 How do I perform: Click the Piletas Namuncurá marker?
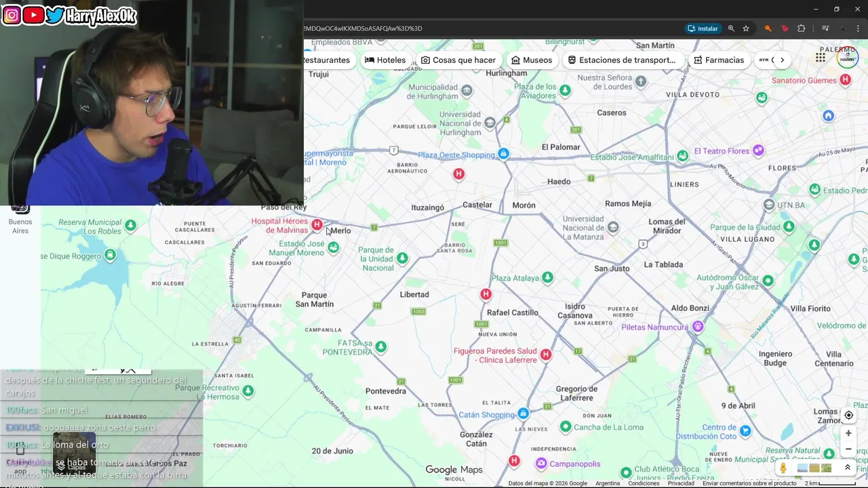[x=697, y=327]
